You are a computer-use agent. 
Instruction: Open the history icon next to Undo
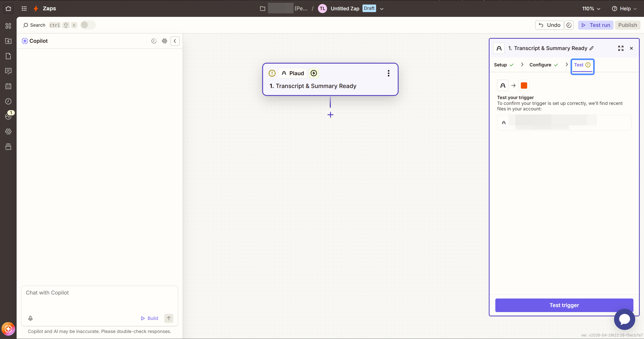pyautogui.click(x=569, y=25)
